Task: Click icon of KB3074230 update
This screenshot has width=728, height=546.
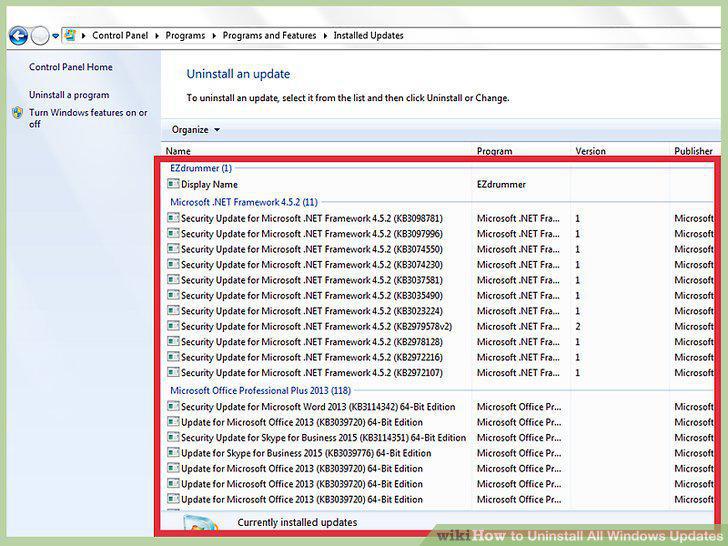Action: [x=173, y=264]
